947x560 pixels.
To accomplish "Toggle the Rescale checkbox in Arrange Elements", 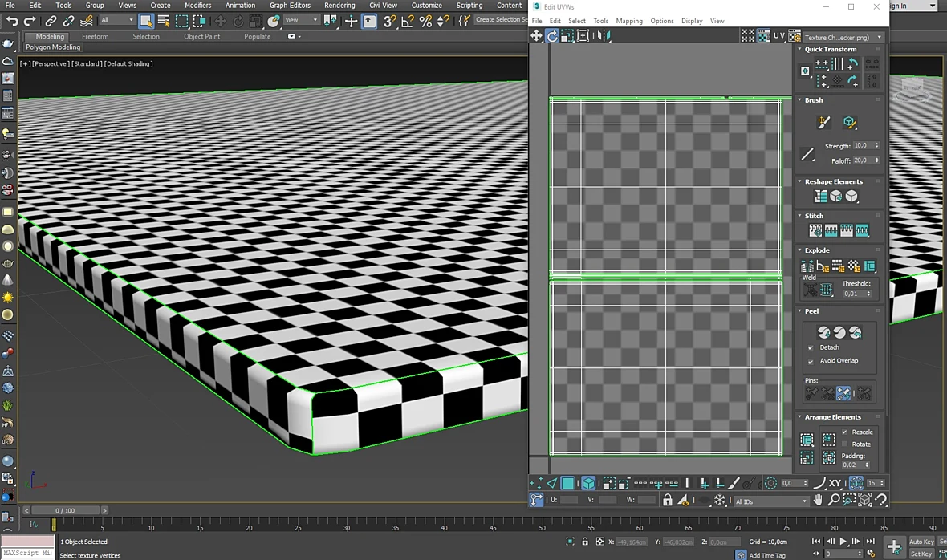I will [844, 432].
